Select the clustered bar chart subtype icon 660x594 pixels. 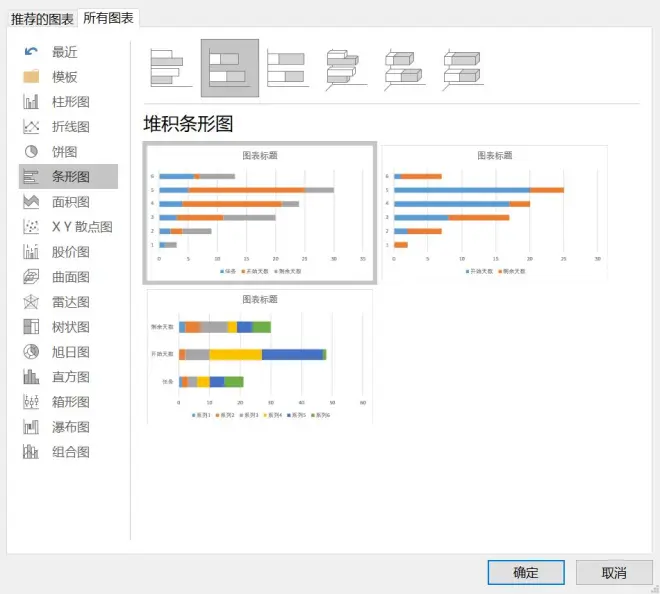click(x=169, y=69)
